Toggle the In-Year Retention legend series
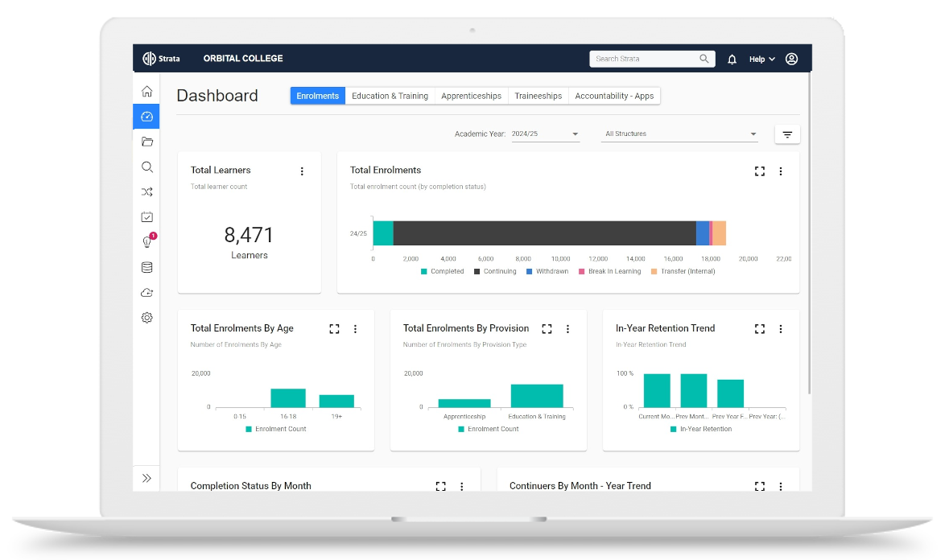 click(x=701, y=430)
